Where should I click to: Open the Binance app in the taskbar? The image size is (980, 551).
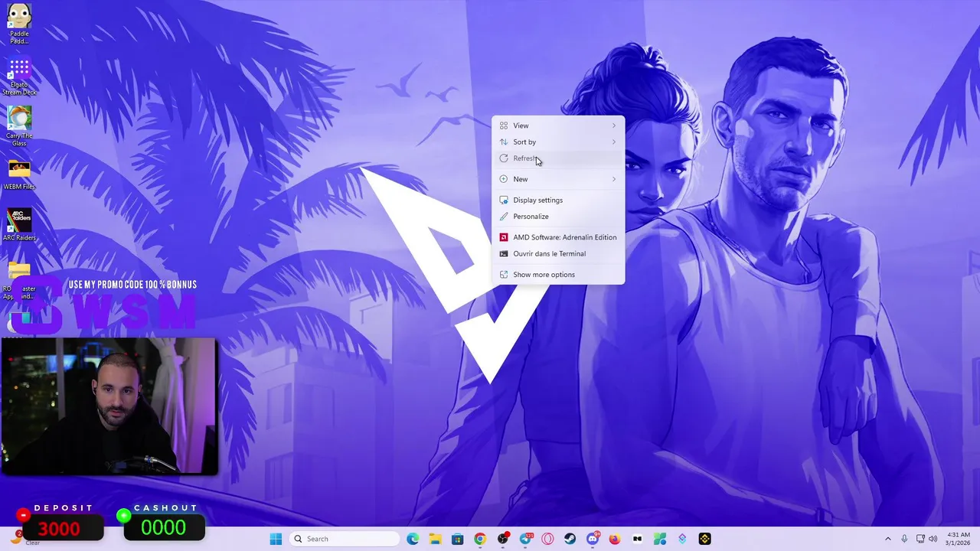pos(704,539)
